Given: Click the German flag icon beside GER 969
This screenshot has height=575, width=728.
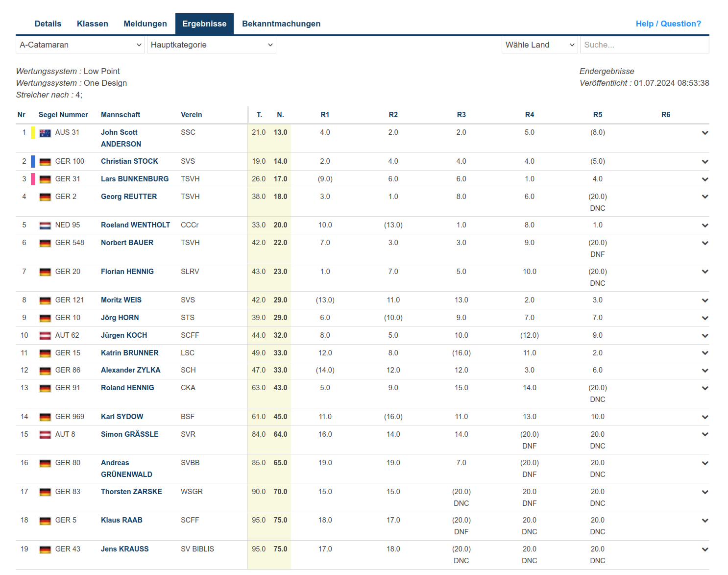Looking at the screenshot, I should tap(45, 417).
